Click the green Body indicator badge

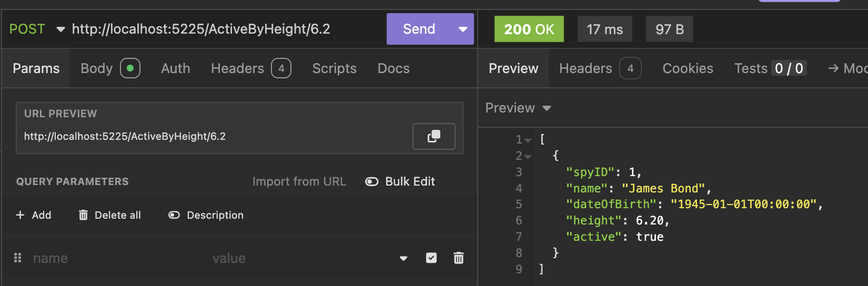pyautogui.click(x=130, y=68)
